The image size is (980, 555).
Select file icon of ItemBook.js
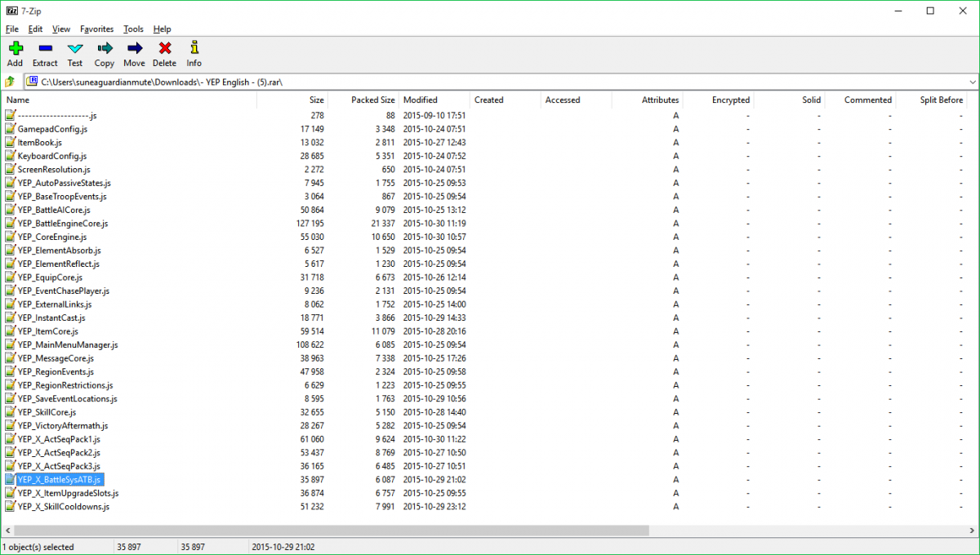(x=10, y=142)
